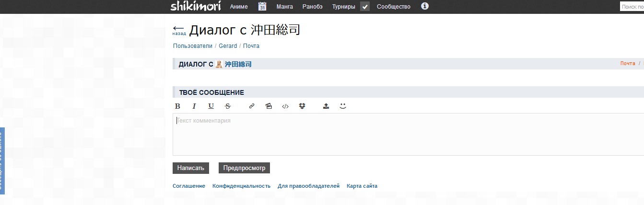The width and height of the screenshot is (644, 205).
Task: Open the smiley emoticon picker
Action: [x=343, y=106]
